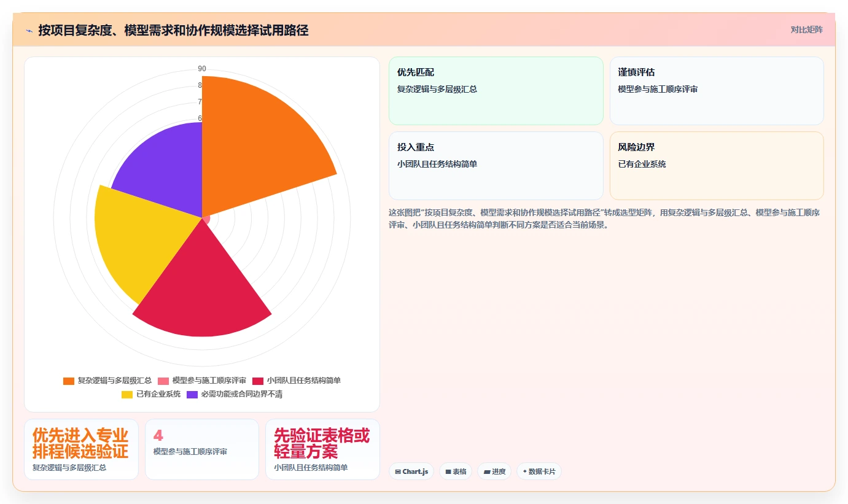Click the header title about 试用路径

click(173, 30)
